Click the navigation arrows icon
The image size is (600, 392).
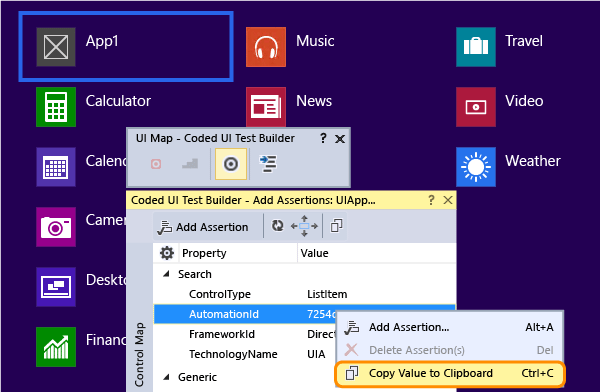pos(304,226)
